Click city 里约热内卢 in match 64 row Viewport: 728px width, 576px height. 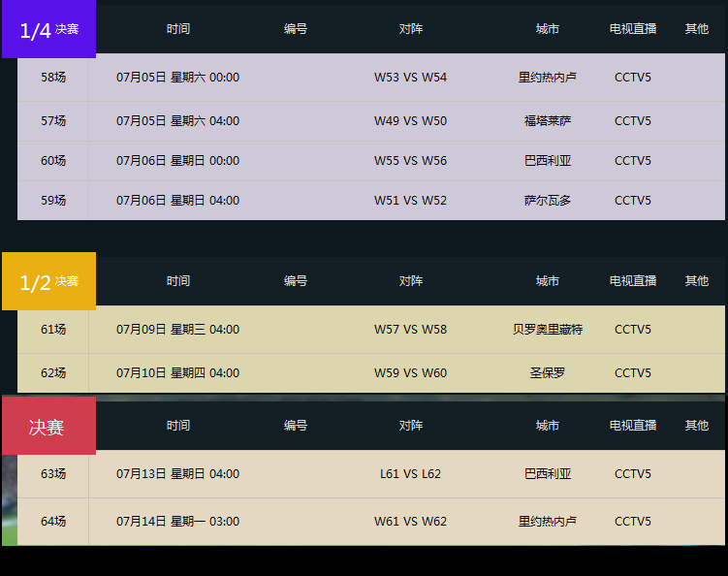tap(548, 521)
